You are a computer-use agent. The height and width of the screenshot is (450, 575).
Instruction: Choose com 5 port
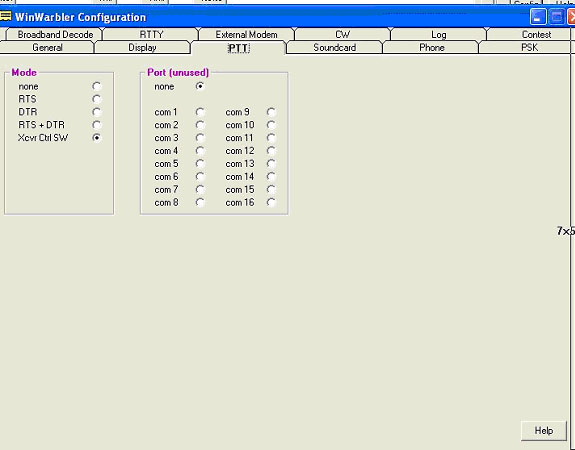(x=200, y=164)
